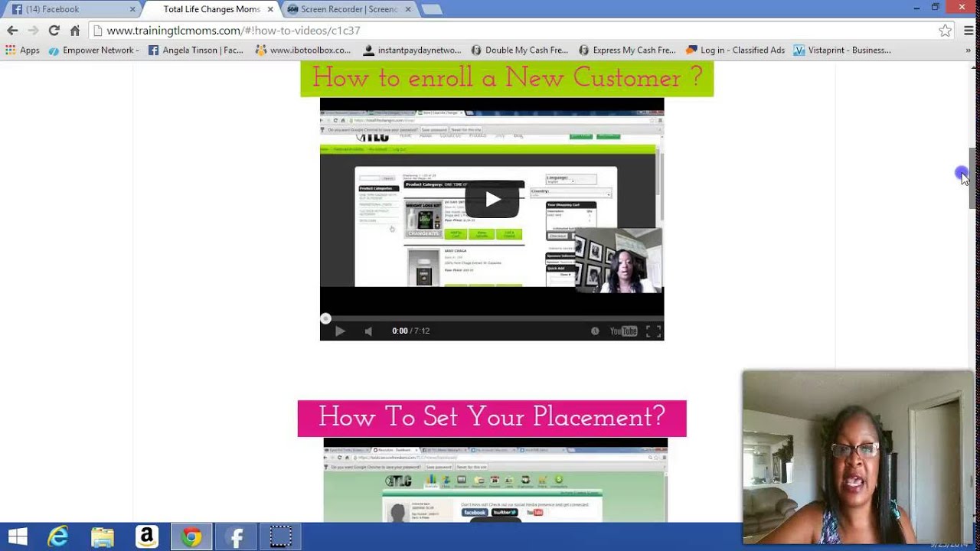Enter fullscreen on the enroll video

coord(653,331)
